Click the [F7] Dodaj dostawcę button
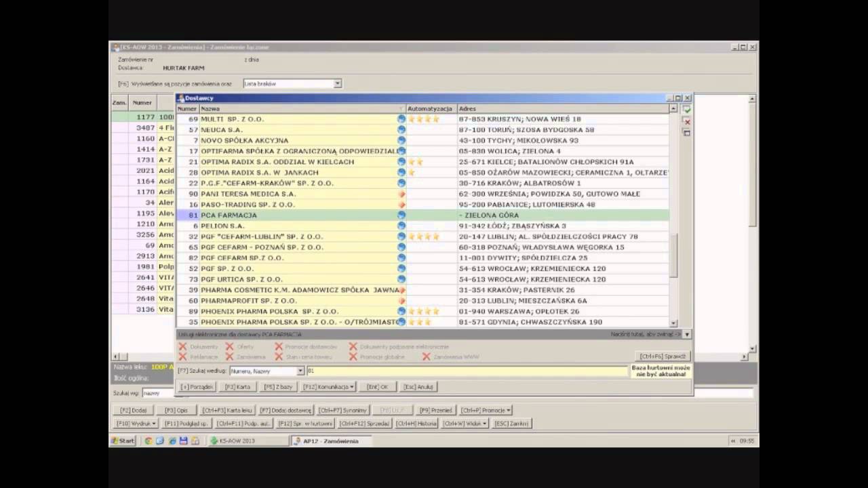This screenshot has width=868, height=488. coord(285,410)
